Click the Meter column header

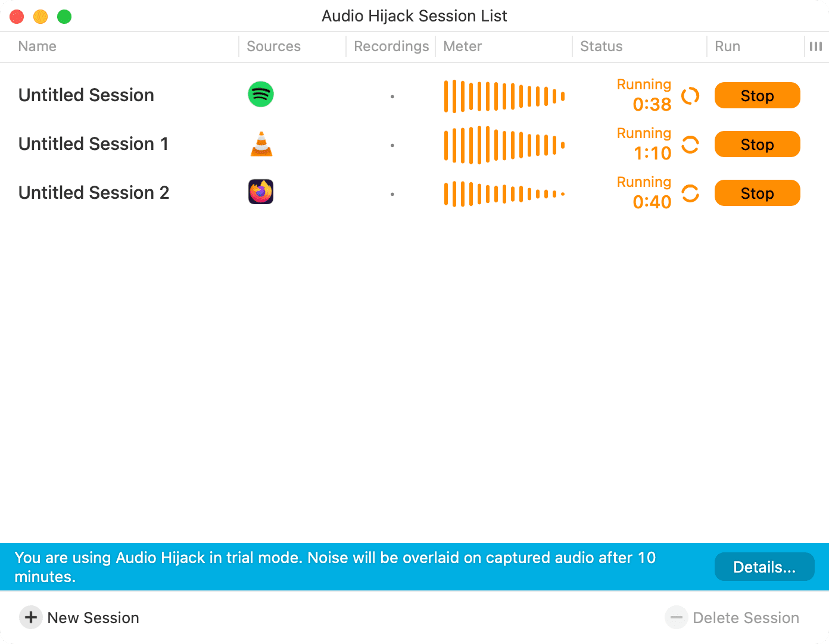click(x=463, y=46)
